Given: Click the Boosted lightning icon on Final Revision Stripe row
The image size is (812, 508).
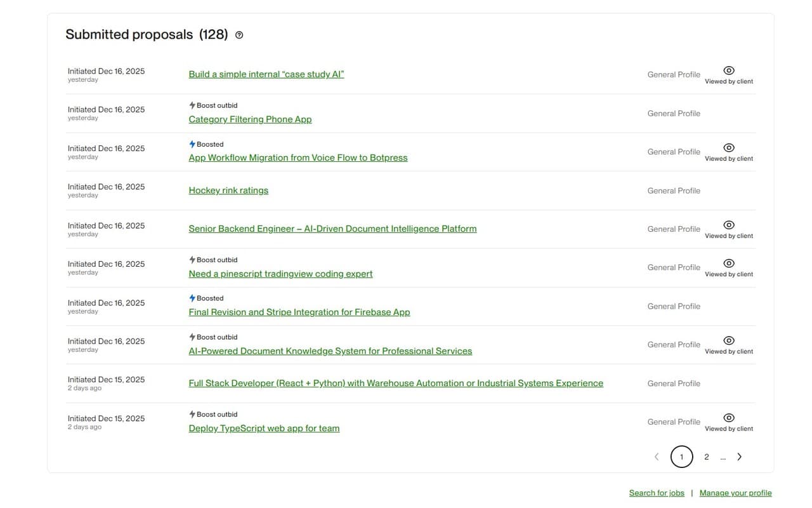Looking at the screenshot, I should tap(191, 298).
